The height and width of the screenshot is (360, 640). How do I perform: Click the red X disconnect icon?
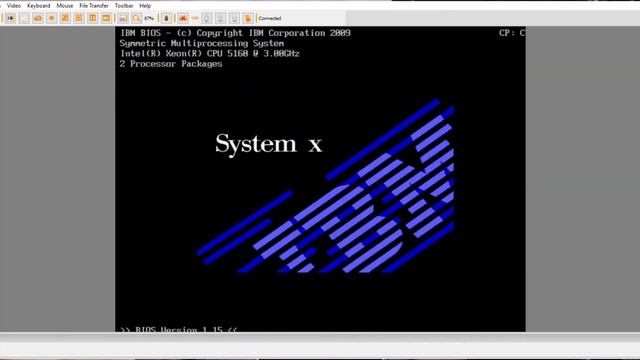(183, 18)
